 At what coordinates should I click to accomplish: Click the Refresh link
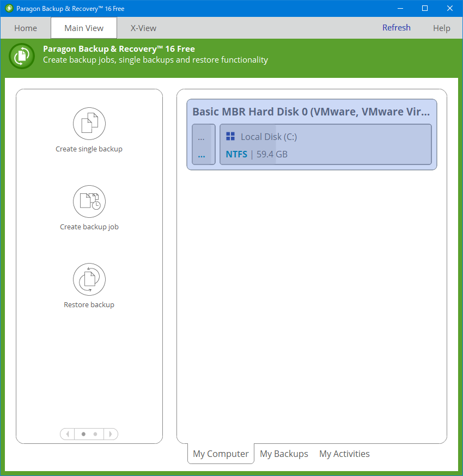point(396,28)
